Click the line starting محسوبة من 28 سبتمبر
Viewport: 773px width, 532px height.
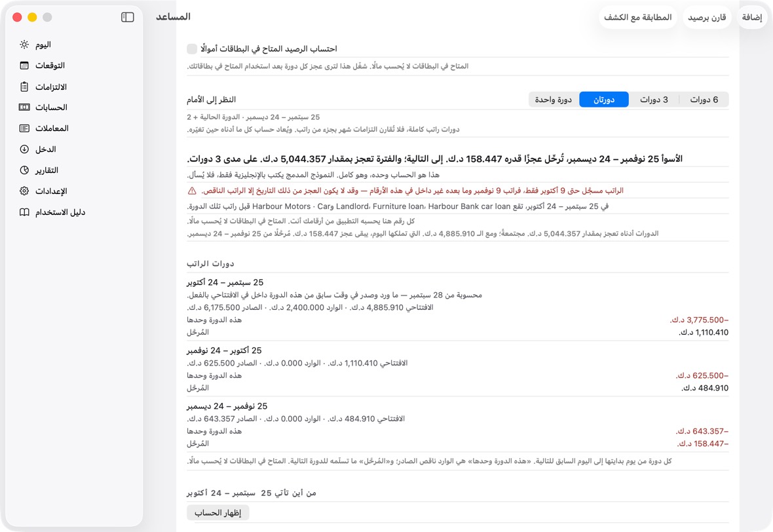coord(334,295)
